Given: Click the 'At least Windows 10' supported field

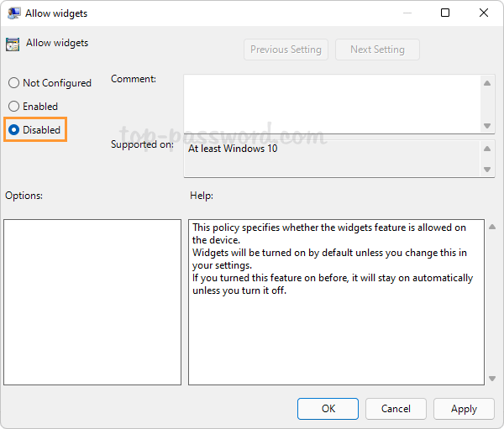Looking at the screenshot, I should [x=332, y=158].
